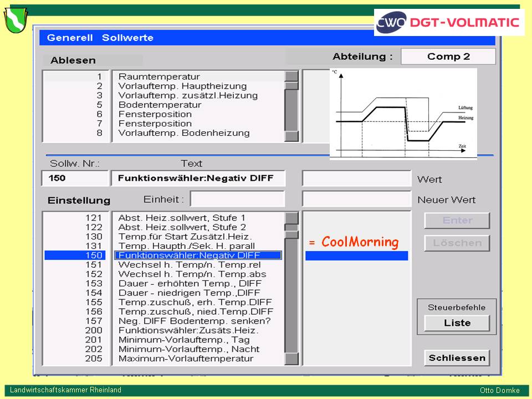Select Maximum-Vorlauftemperatur setting 205

pos(186,359)
